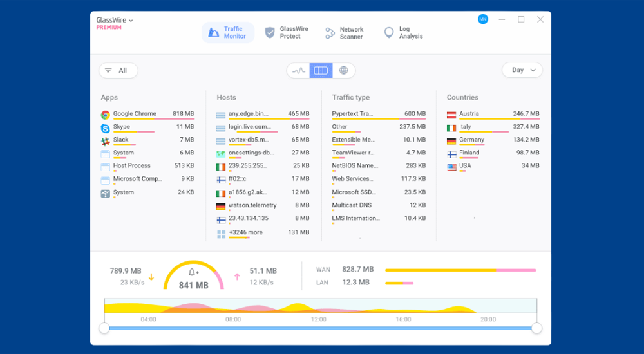This screenshot has width=644, height=354.
Task: Click the Skype app icon
Action: click(105, 128)
